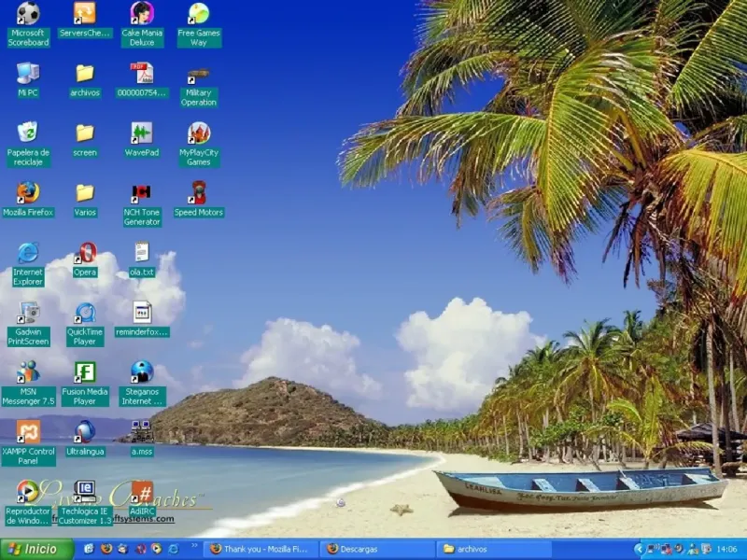The width and height of the screenshot is (747, 560).
Task: Select the QuickTime Player shortcut
Action: [85, 324]
